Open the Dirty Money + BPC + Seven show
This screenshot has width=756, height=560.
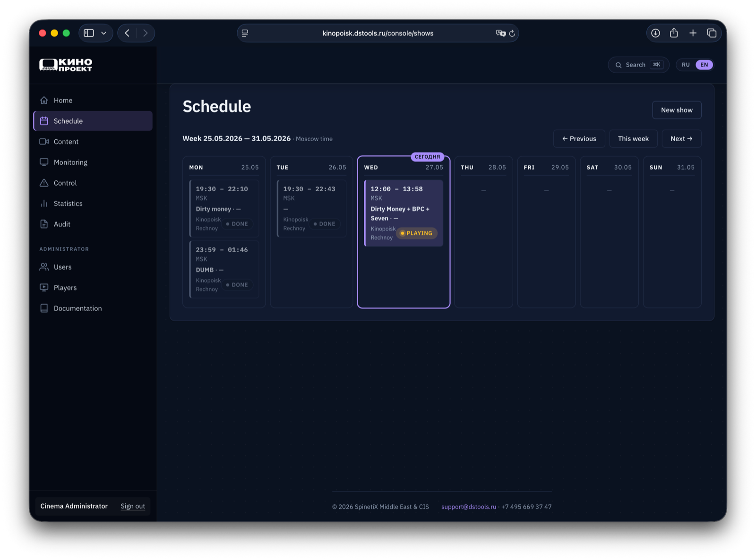[404, 213]
